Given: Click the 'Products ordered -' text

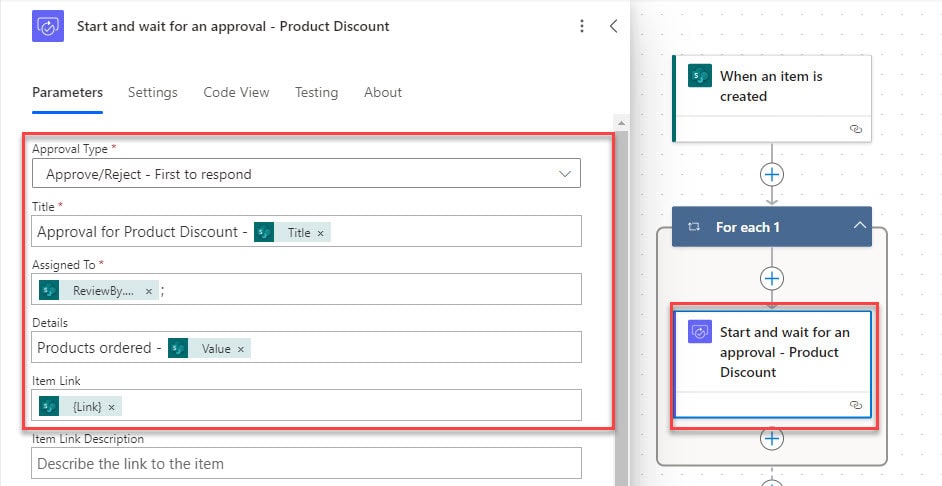Looking at the screenshot, I should tap(100, 348).
